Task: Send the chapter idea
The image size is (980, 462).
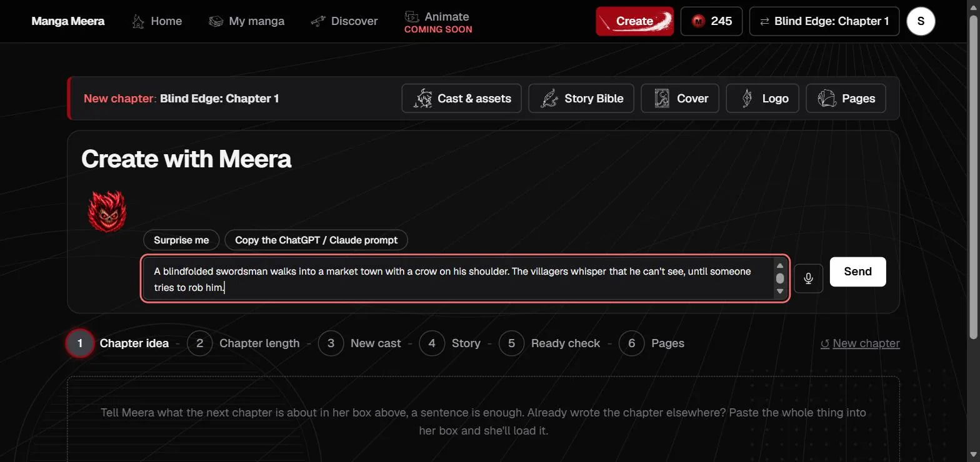Action: click(857, 272)
